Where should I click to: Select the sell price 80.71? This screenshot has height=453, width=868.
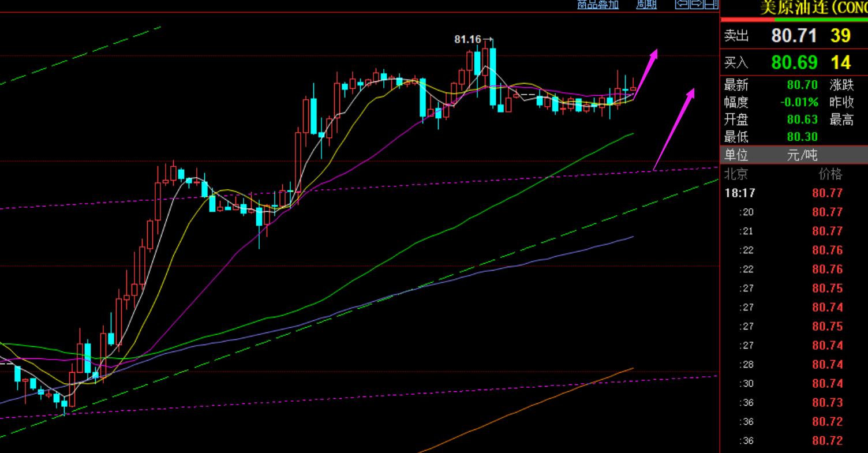(x=794, y=36)
